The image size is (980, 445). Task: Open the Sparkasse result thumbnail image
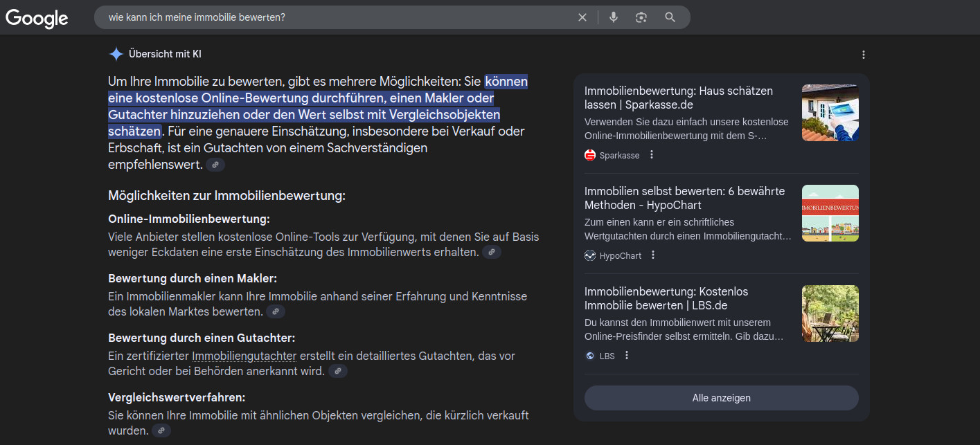click(x=830, y=113)
